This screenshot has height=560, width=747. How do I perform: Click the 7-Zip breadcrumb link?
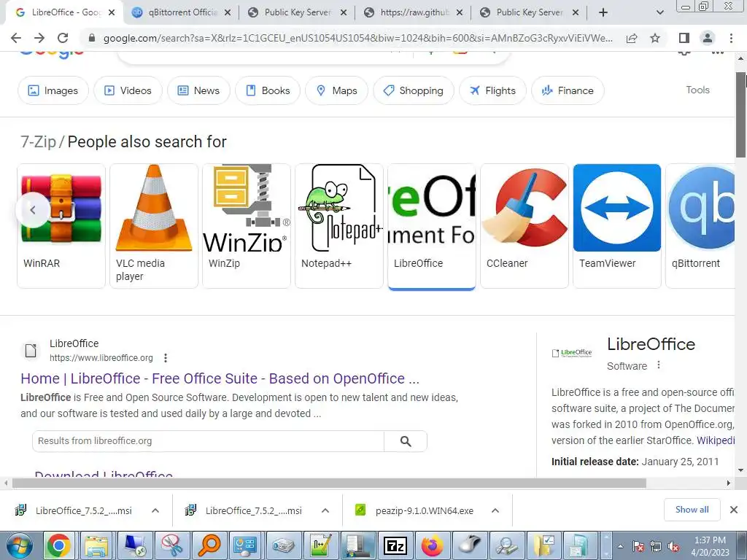38,141
